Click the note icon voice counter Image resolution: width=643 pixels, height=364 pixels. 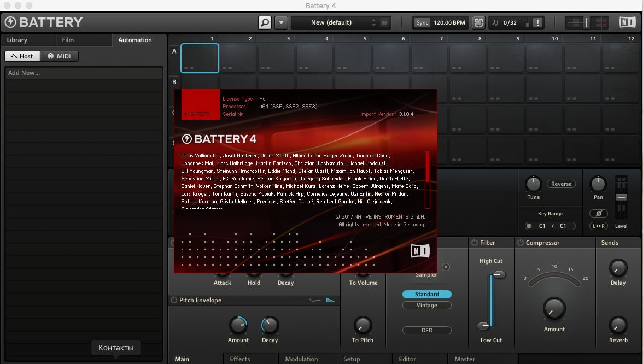[x=494, y=22]
